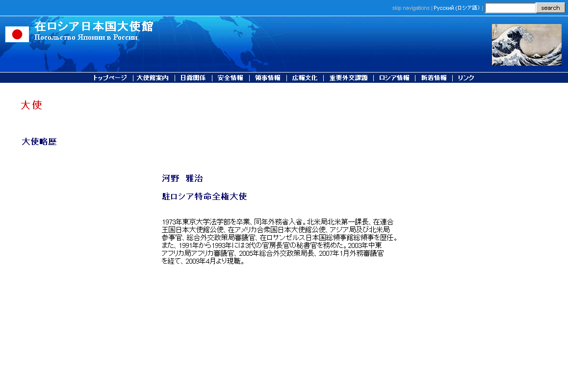Click the ambassador name 河野 雅治
This screenshot has height=392, width=568.
point(182,178)
